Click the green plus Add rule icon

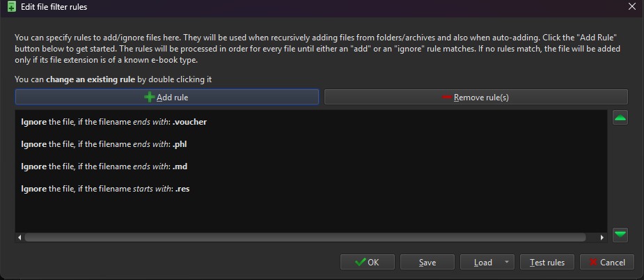click(x=150, y=98)
